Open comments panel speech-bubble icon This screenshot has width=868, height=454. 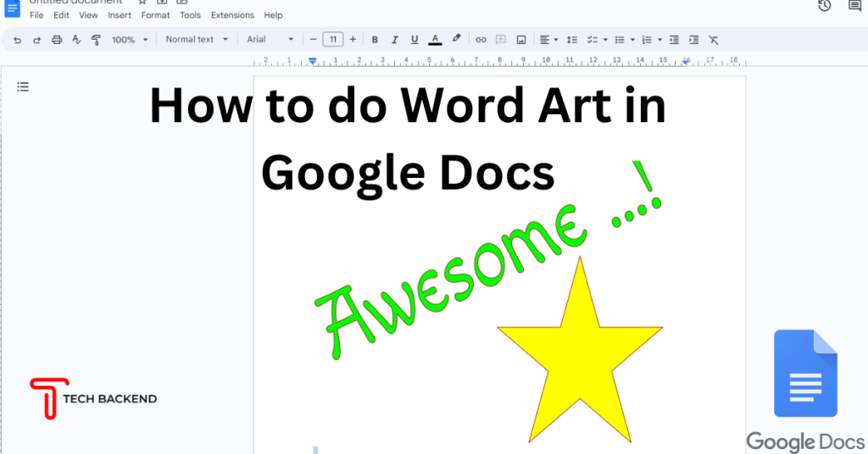point(854,6)
